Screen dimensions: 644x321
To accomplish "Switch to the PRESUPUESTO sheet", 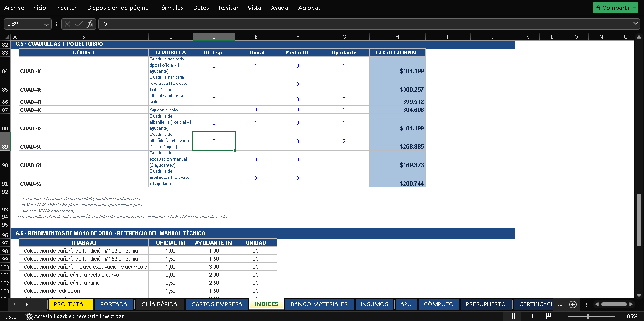I will 486,304.
